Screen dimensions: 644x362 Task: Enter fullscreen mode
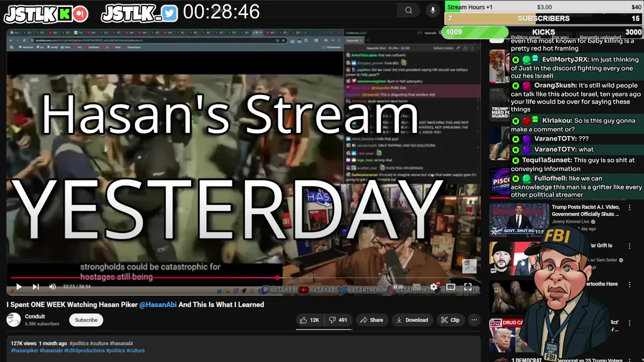[x=467, y=287]
